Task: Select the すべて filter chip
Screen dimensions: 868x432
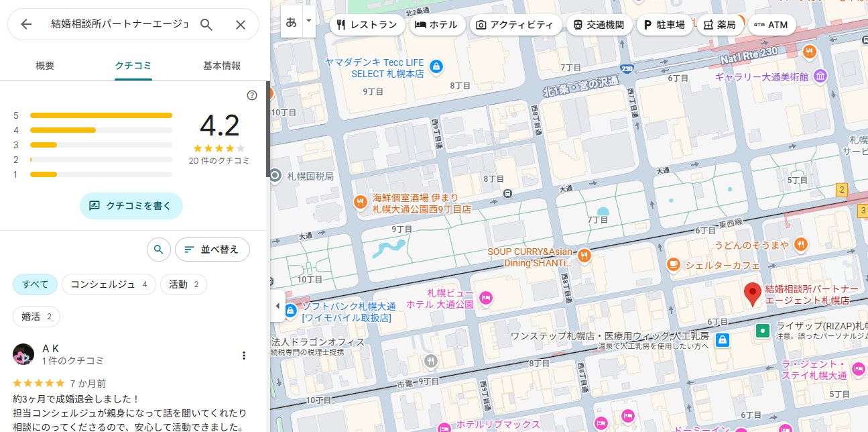Action: tap(36, 284)
